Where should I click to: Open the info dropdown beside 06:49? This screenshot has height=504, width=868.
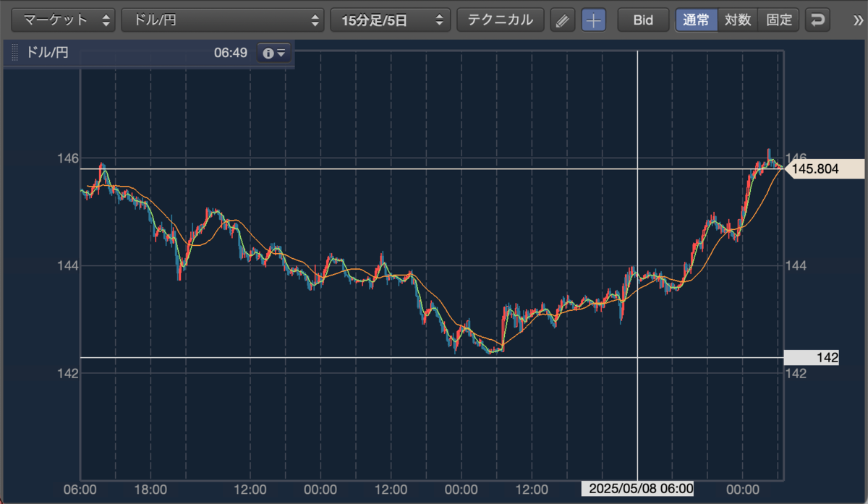[x=275, y=53]
